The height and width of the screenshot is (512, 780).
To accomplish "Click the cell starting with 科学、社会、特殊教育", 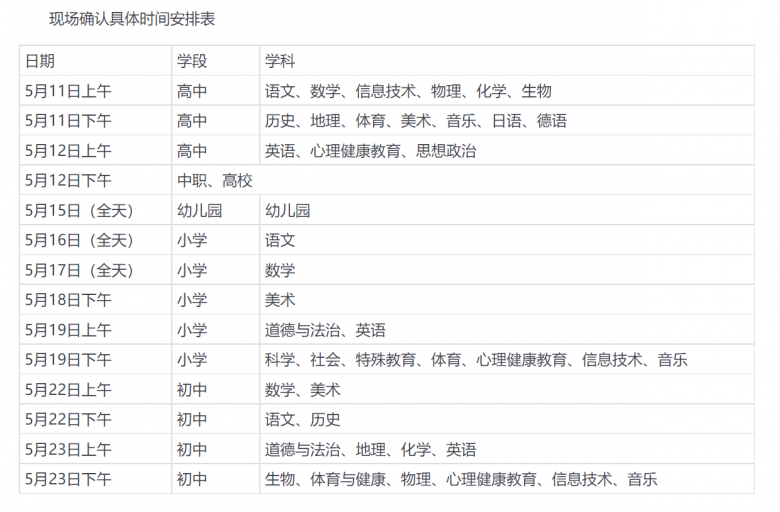I will pos(476,360).
